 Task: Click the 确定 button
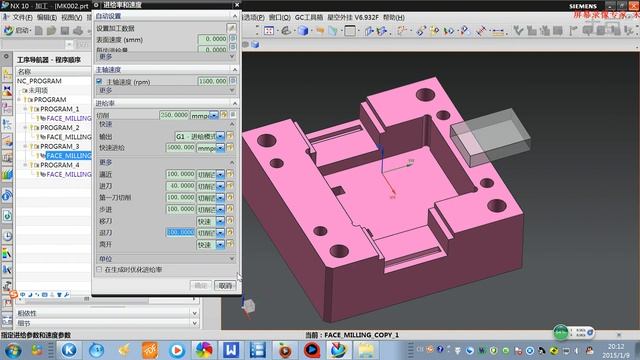(200, 285)
